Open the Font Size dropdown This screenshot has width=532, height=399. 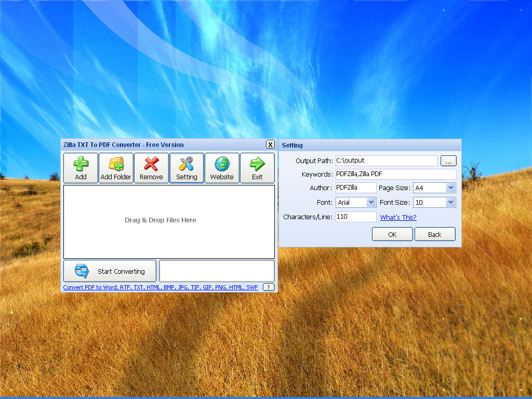(x=450, y=202)
